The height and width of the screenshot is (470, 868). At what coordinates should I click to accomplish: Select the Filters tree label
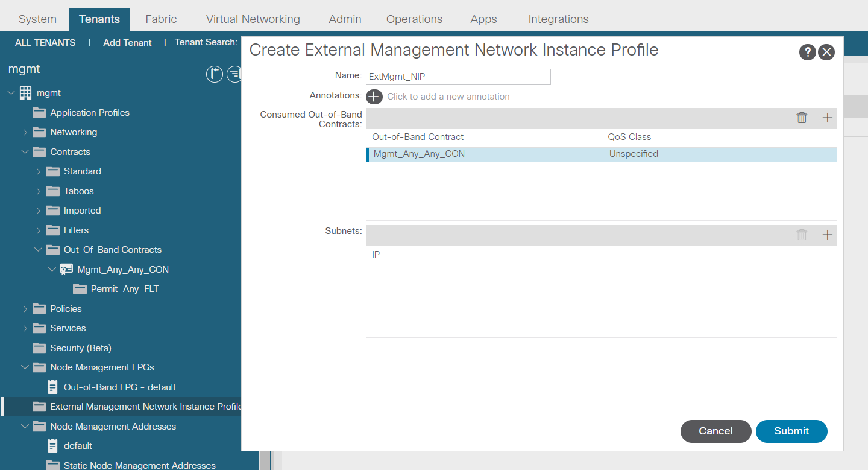pyautogui.click(x=76, y=230)
